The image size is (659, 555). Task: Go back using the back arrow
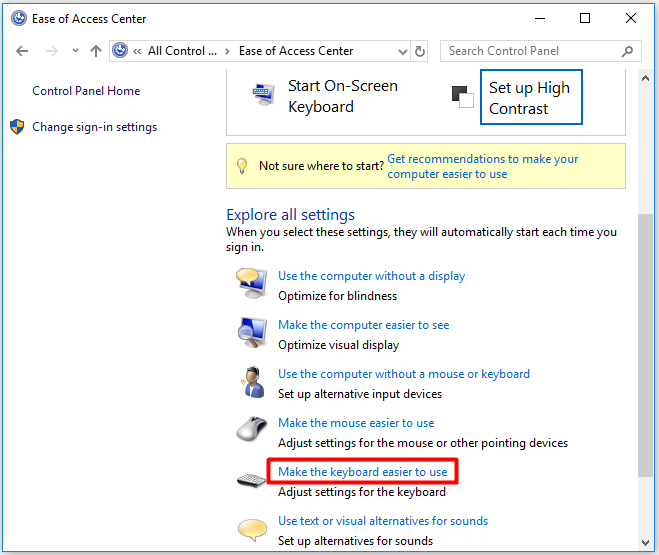22,51
